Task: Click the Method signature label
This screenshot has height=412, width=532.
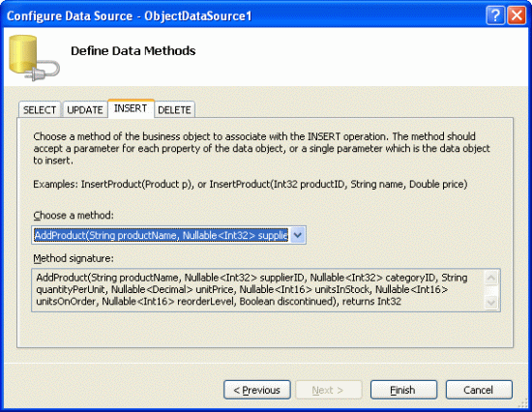Action: [74, 258]
